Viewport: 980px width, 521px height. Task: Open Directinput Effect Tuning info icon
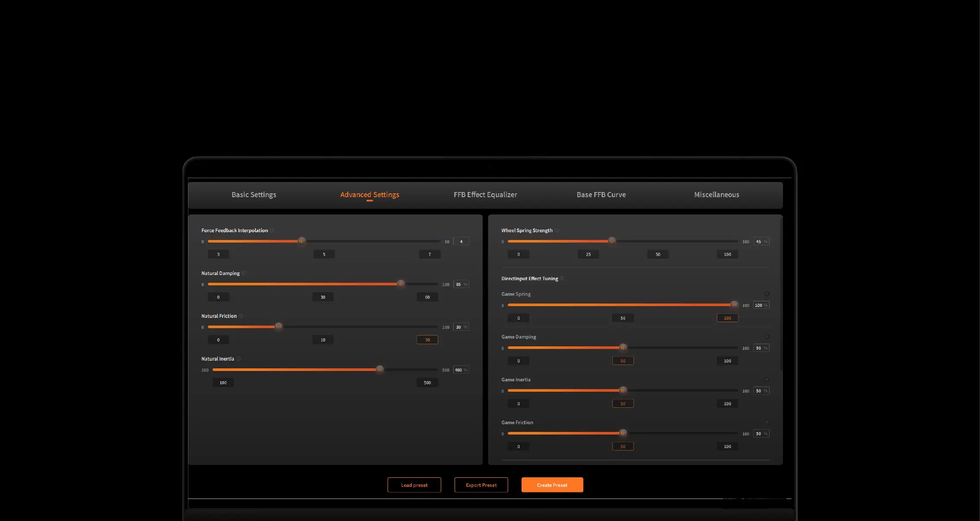(x=562, y=278)
